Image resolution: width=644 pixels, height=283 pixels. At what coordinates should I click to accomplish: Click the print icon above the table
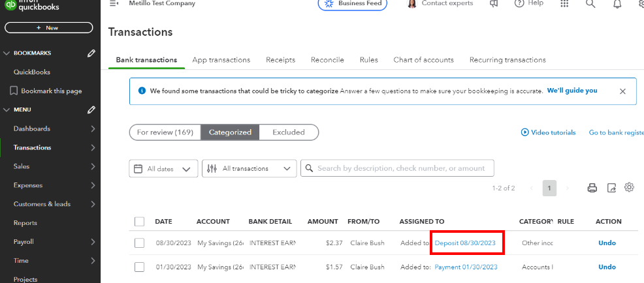point(592,188)
